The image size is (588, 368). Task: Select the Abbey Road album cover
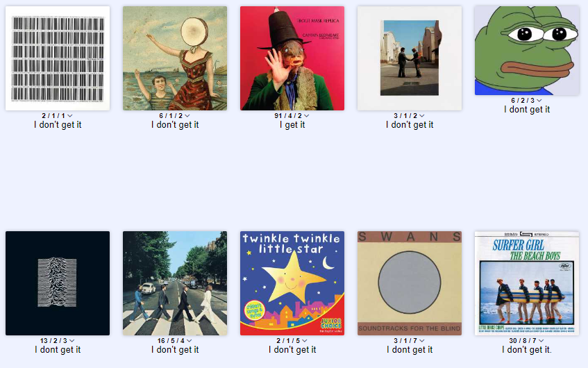(175, 283)
